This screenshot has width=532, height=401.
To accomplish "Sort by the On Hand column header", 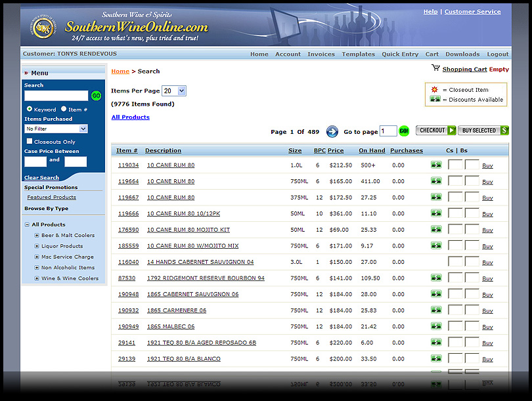I will pyautogui.click(x=372, y=150).
